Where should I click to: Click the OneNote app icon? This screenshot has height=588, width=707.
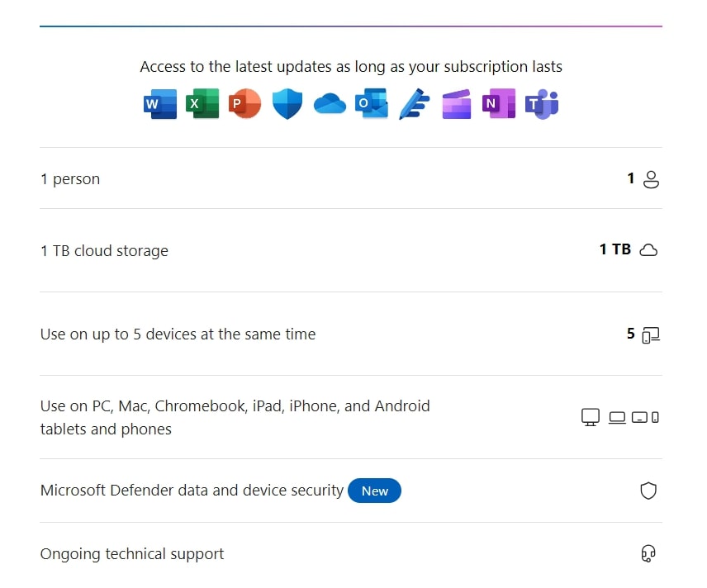(x=499, y=104)
